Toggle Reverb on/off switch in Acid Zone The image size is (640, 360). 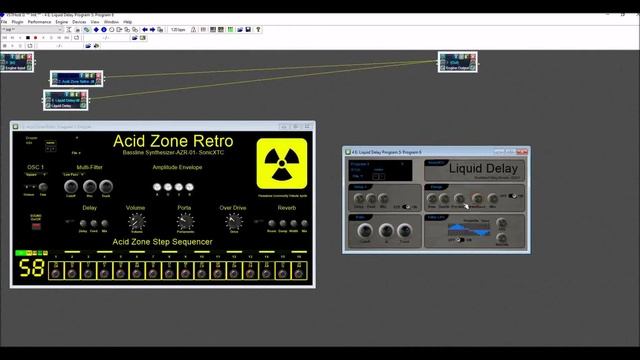pyautogui.click(x=258, y=222)
